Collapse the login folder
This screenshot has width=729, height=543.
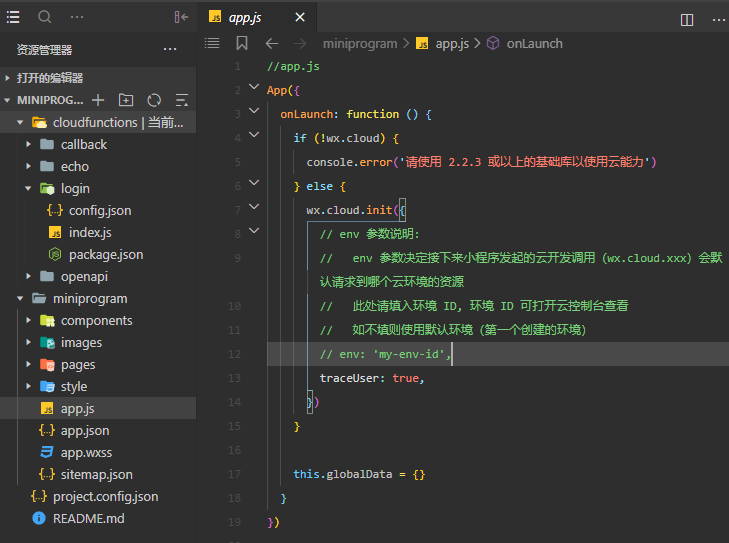point(28,188)
